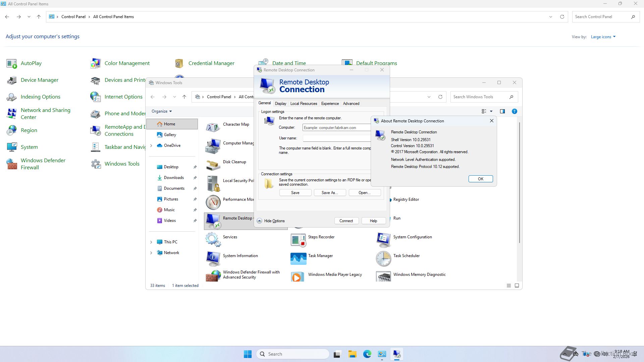Open the Task Scheduler clock icon
The image size is (644, 362).
click(x=383, y=258)
